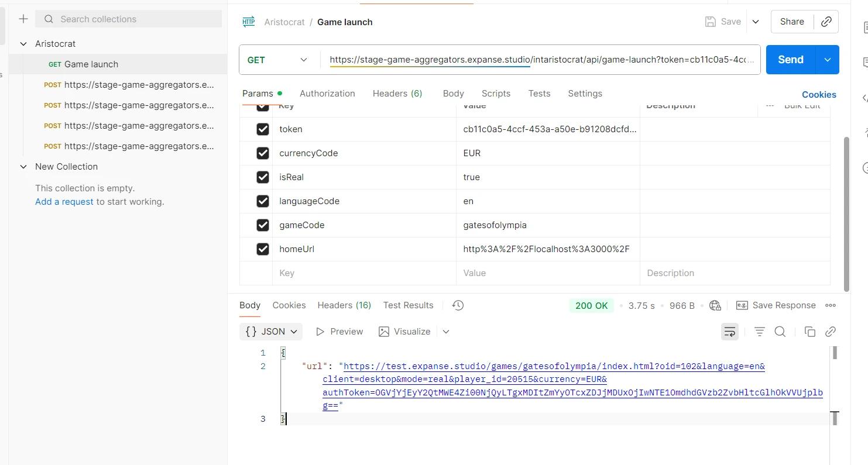Click Save Response
The image size is (868, 465).
[776, 305]
